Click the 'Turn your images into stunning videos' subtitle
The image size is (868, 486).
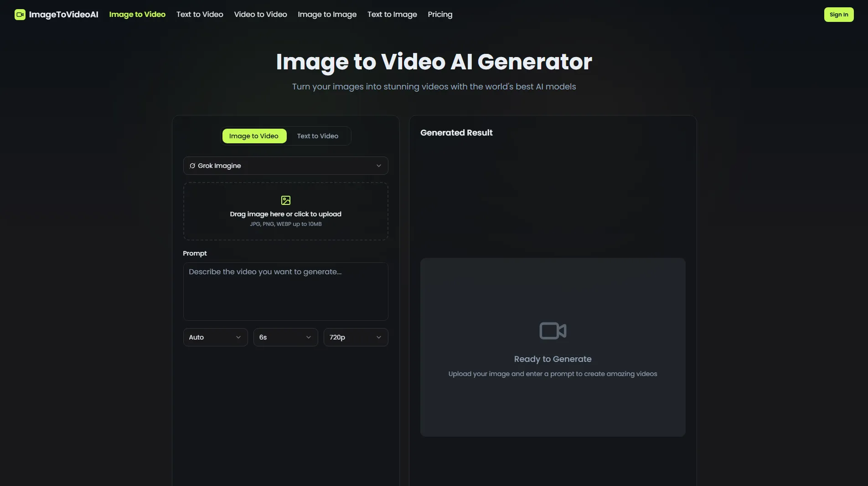[x=434, y=87]
